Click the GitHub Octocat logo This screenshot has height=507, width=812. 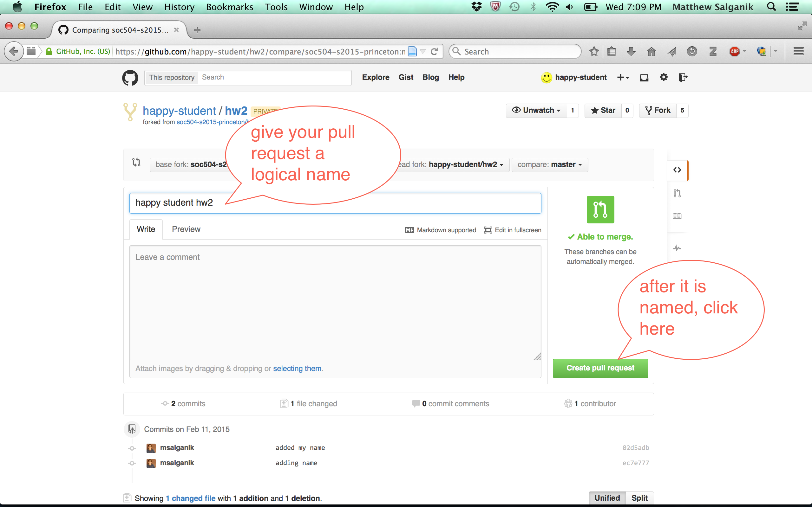point(130,77)
